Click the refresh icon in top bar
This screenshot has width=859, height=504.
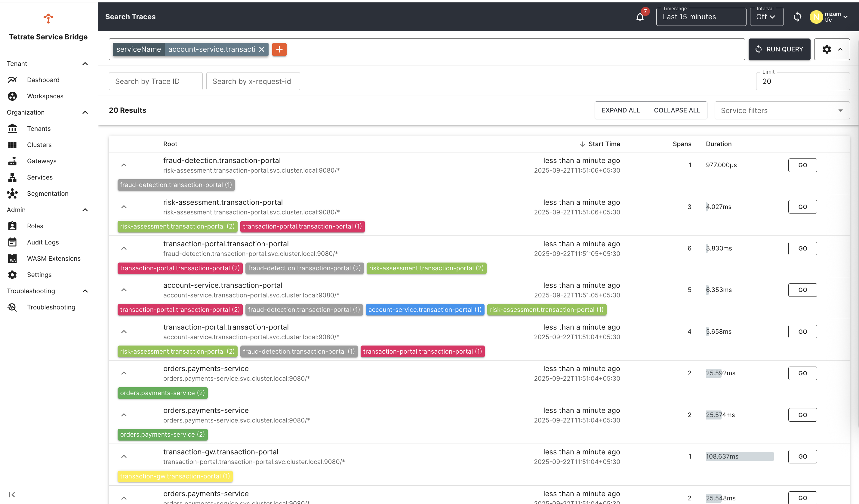[x=797, y=17]
